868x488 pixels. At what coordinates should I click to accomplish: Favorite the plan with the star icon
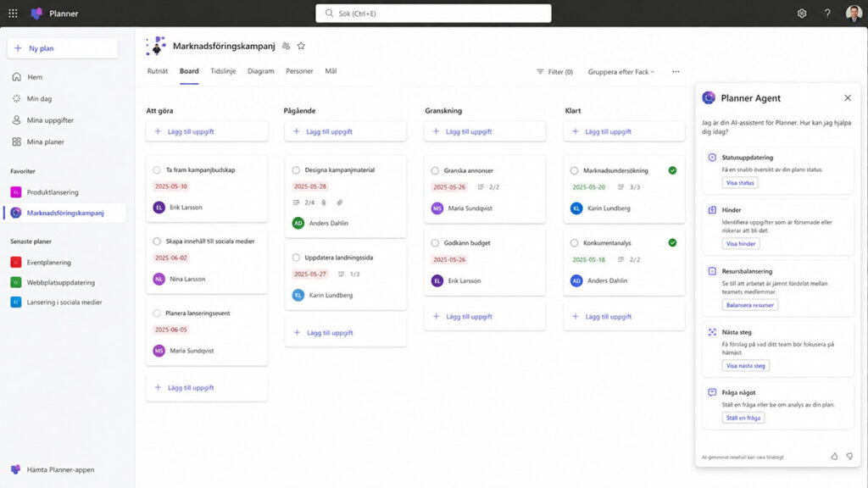tap(301, 46)
